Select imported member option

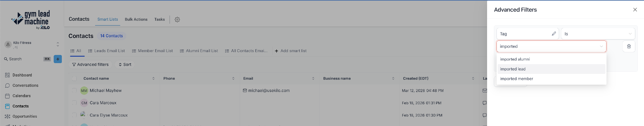point(551,79)
